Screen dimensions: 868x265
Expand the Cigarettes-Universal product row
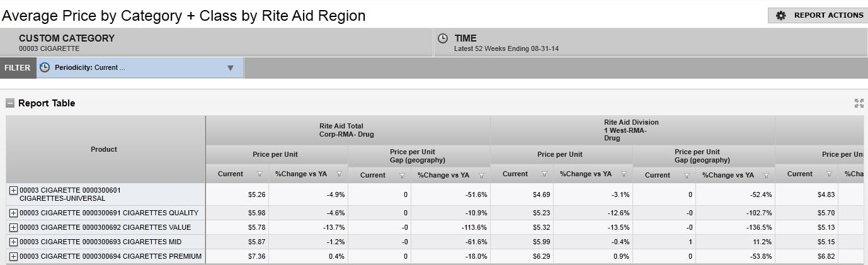13,190
